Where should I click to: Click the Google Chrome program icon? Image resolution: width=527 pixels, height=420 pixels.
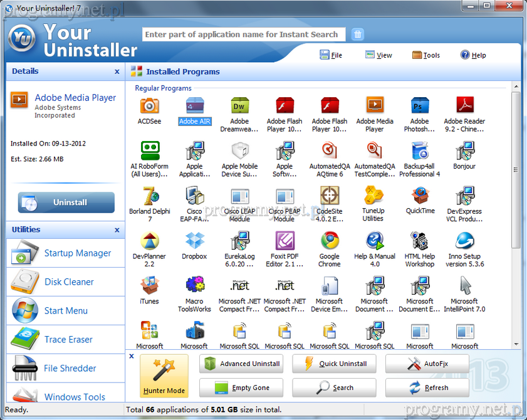(330, 241)
